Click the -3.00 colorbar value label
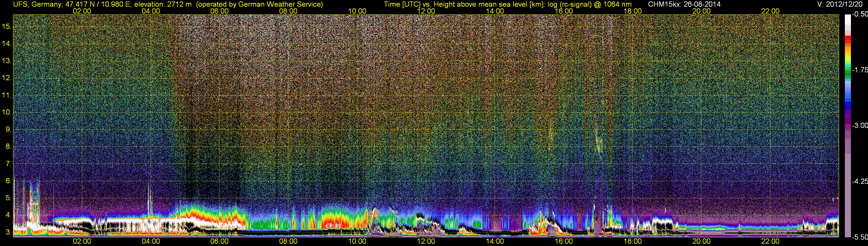Screen dimensions: 868x246 click(x=860, y=125)
